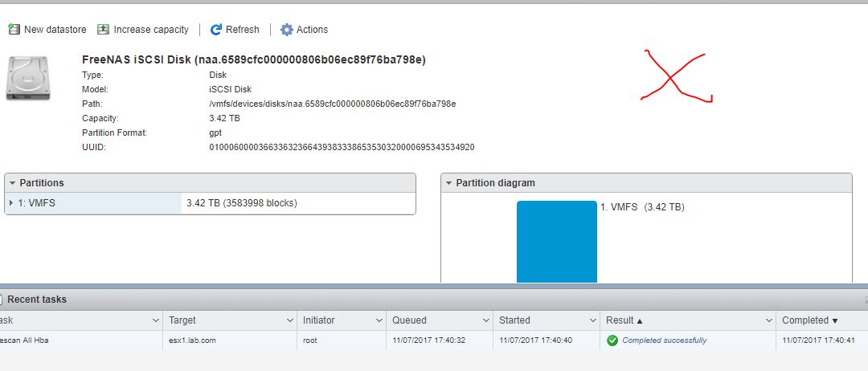Open Target column dropdown arrow

point(289,320)
